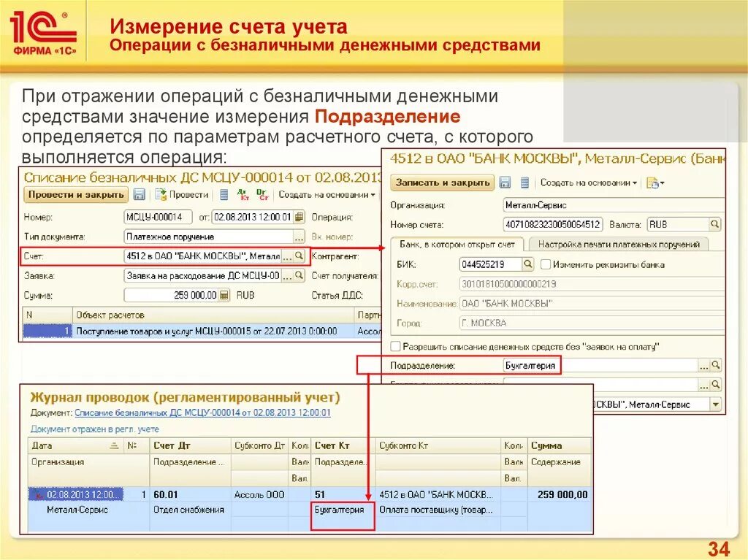
Task: Open magnifier of БИК field
Action: (527, 264)
